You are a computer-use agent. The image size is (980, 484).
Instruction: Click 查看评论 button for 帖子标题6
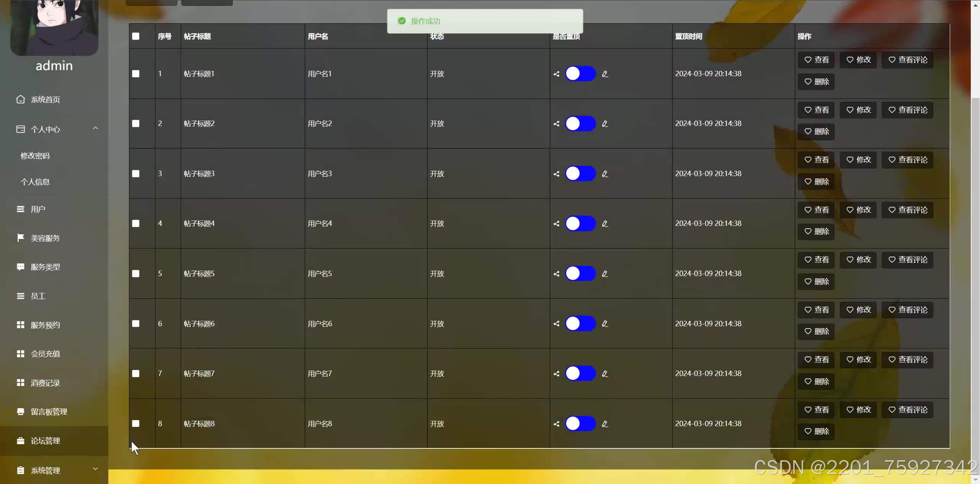(x=907, y=310)
